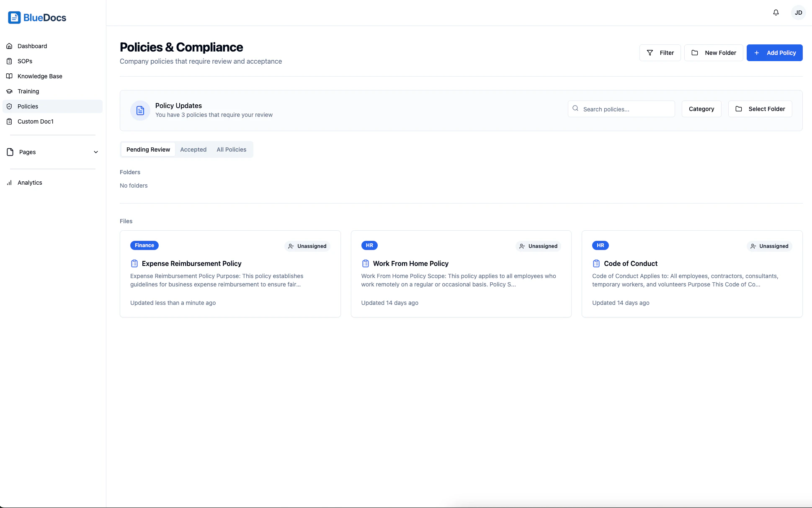812x508 pixels.
Task: Toggle Unassigned on Code of Conduct
Action: [769, 246]
